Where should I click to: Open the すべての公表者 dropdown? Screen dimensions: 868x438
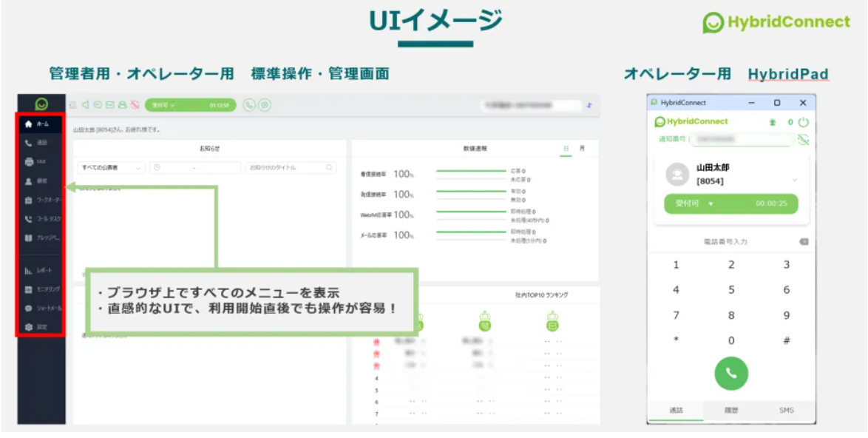111,167
